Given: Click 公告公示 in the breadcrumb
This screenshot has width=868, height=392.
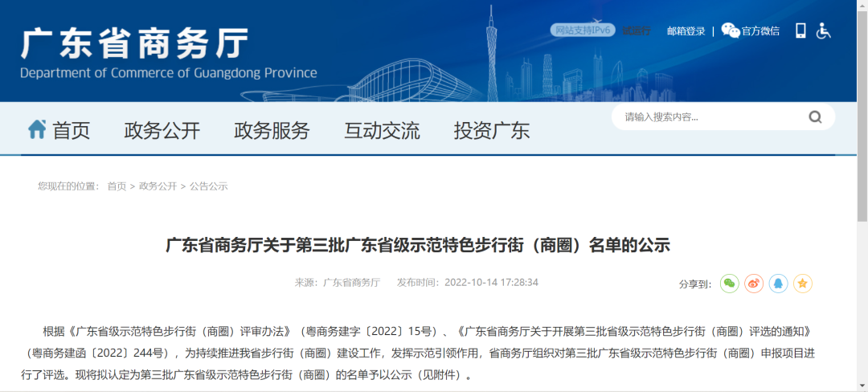Looking at the screenshot, I should point(209,186).
